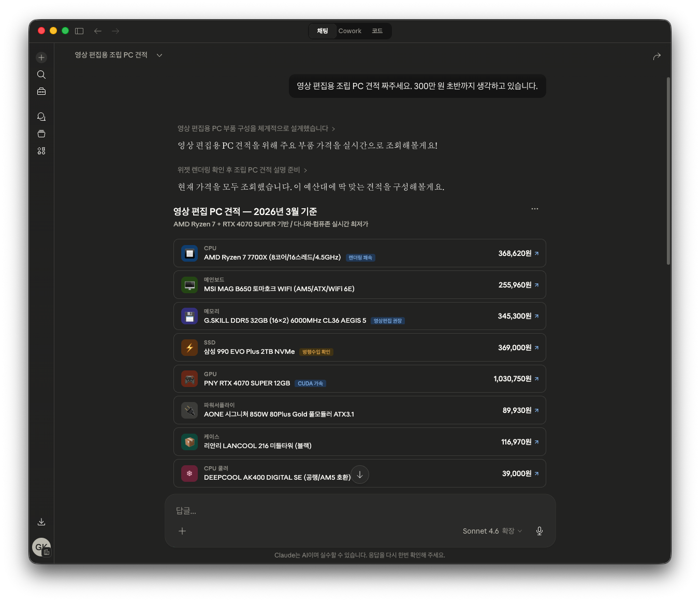The width and height of the screenshot is (700, 602).
Task: Open the external link for the 345,300원 memory
Action: tap(536, 316)
